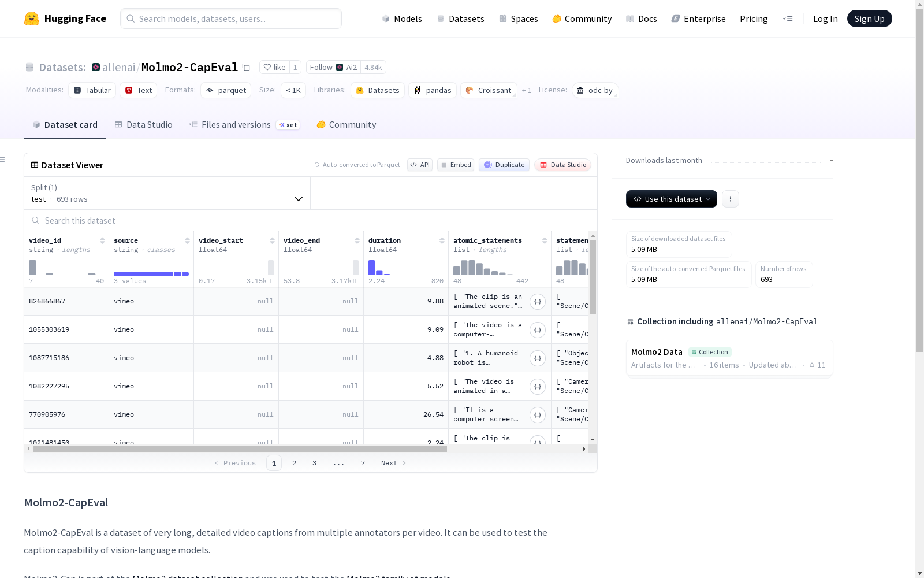Go to the Next page of rows
The width and height of the screenshot is (924, 578).
click(x=394, y=463)
